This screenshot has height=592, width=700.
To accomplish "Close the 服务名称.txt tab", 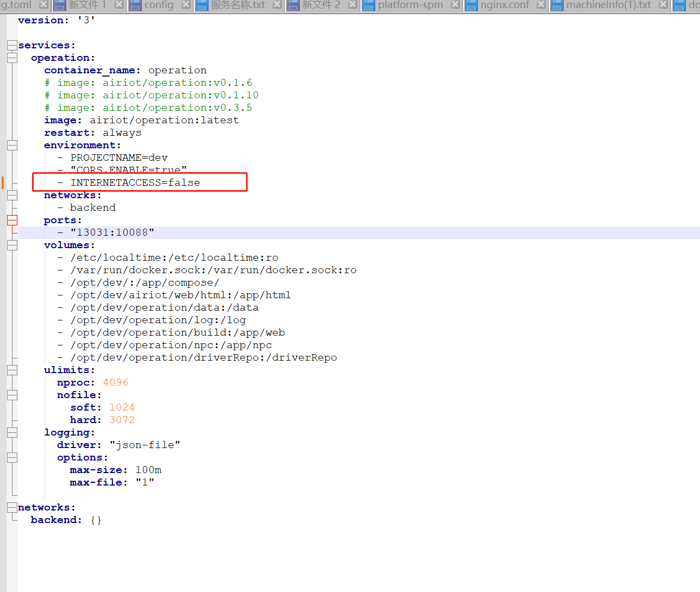I will (x=277, y=5).
